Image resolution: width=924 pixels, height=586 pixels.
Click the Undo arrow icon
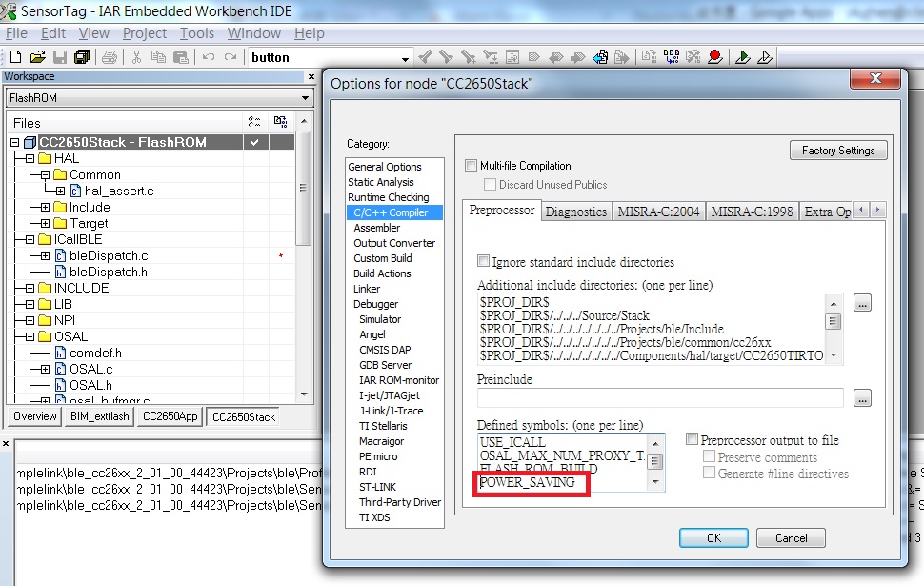pyautogui.click(x=209, y=57)
